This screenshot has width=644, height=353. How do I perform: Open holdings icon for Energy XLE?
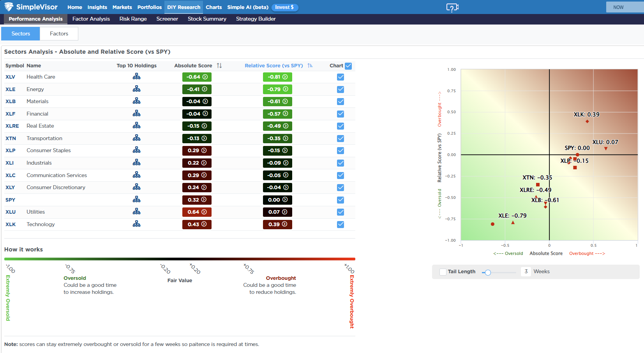136,89
